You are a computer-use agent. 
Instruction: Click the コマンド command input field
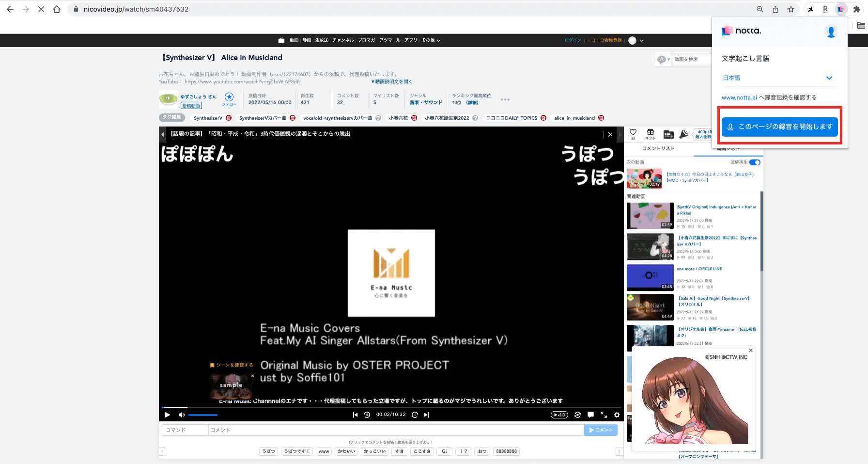coord(185,430)
